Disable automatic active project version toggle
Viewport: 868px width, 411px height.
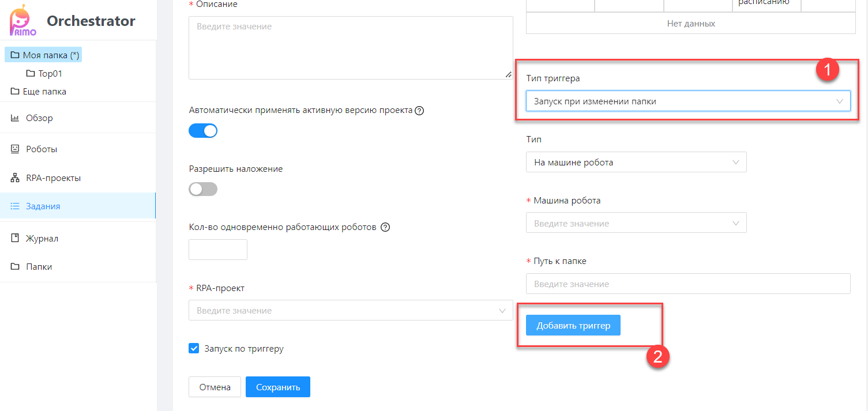coord(203,131)
